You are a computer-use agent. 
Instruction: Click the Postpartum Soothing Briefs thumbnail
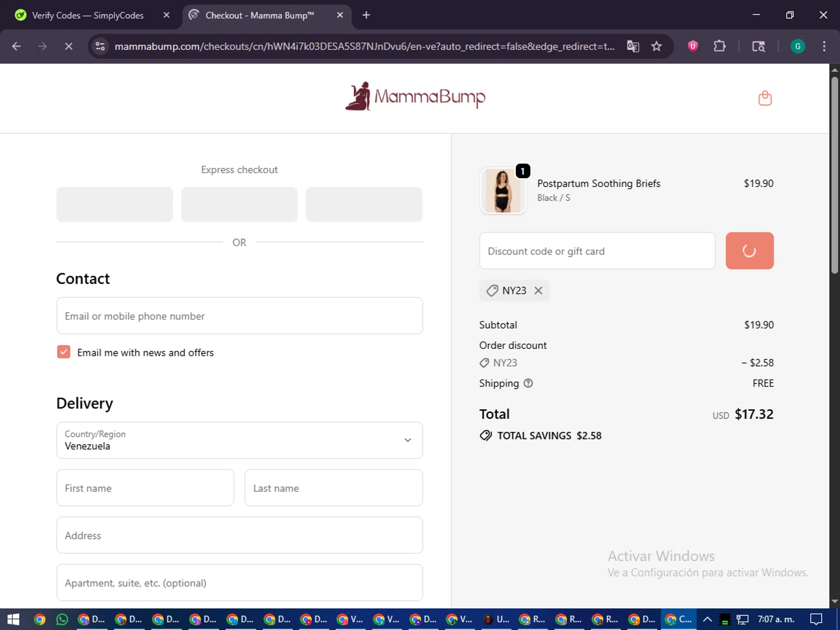[x=503, y=191]
